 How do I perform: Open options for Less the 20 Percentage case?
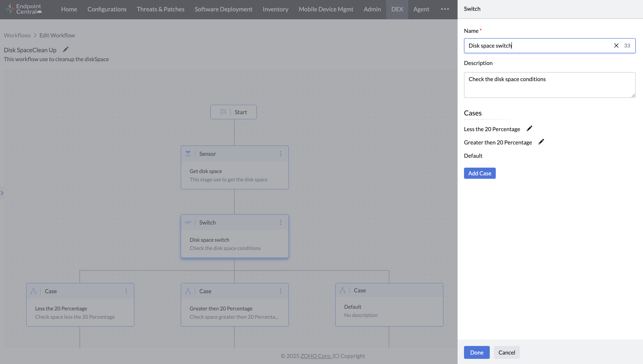126,291
